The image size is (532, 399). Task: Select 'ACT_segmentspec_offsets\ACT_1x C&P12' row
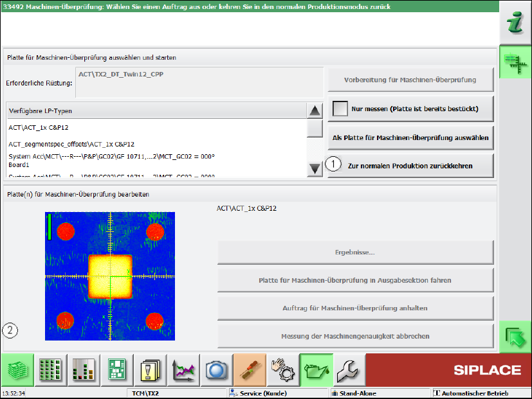156,144
